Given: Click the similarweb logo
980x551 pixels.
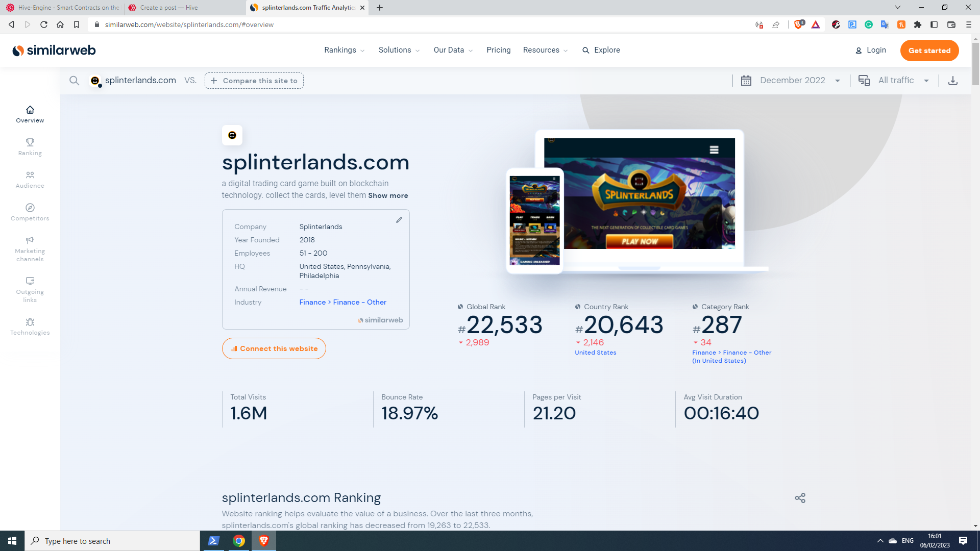Looking at the screenshot, I should 54,50.
